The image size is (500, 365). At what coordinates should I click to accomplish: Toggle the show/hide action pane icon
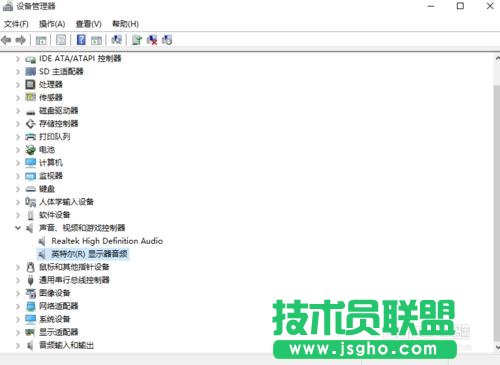[x=97, y=40]
